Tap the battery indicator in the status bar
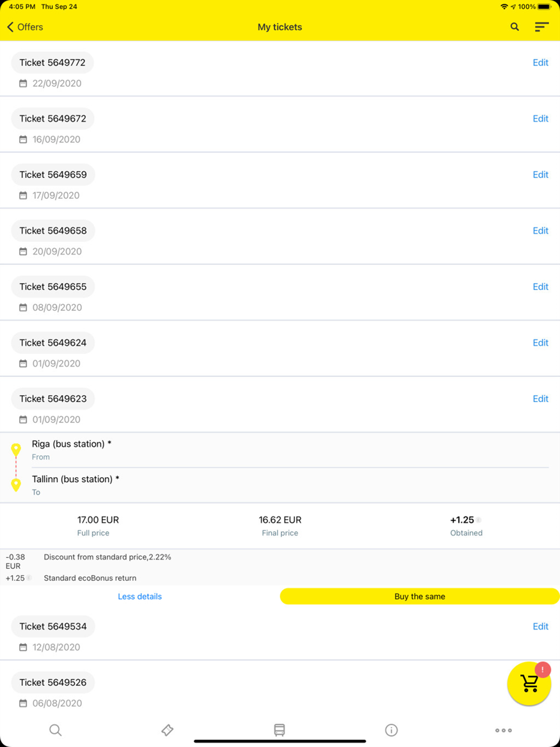The width and height of the screenshot is (560, 747). pyautogui.click(x=544, y=7)
